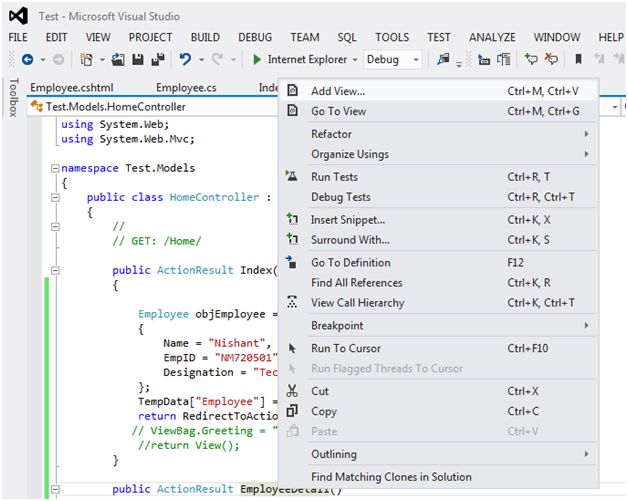Click the Navigate Backward toolbar arrow
The image size is (628, 501).
coord(27,60)
